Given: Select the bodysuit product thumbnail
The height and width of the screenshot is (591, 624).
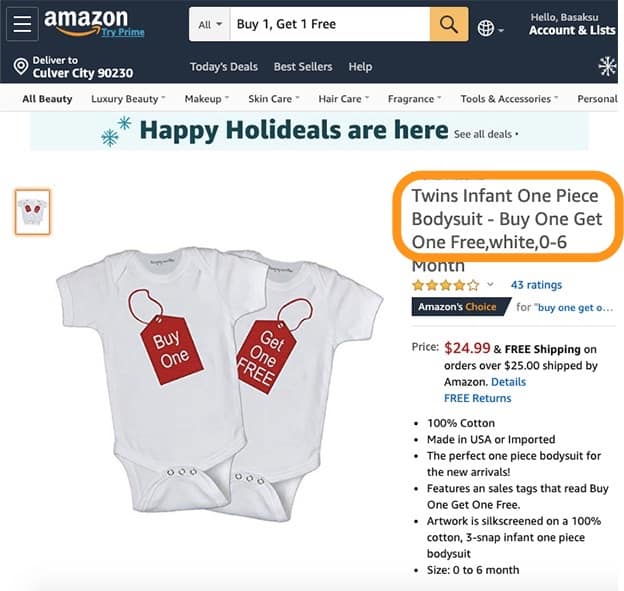Looking at the screenshot, I should [33, 212].
